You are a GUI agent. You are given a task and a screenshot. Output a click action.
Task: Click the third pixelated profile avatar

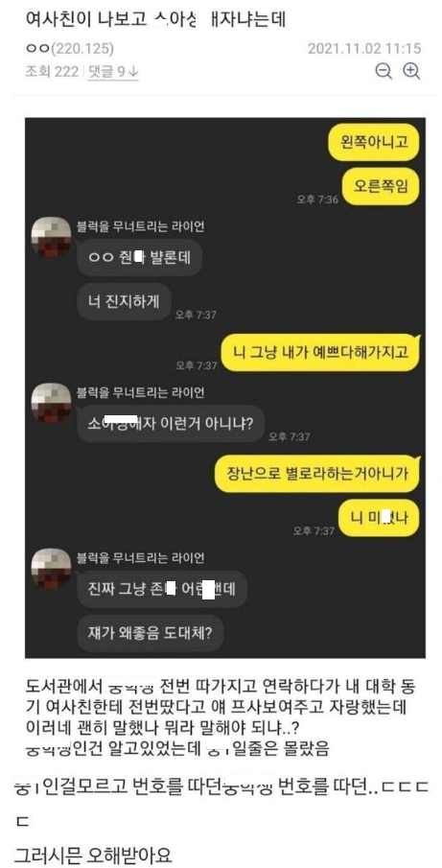click(52, 569)
